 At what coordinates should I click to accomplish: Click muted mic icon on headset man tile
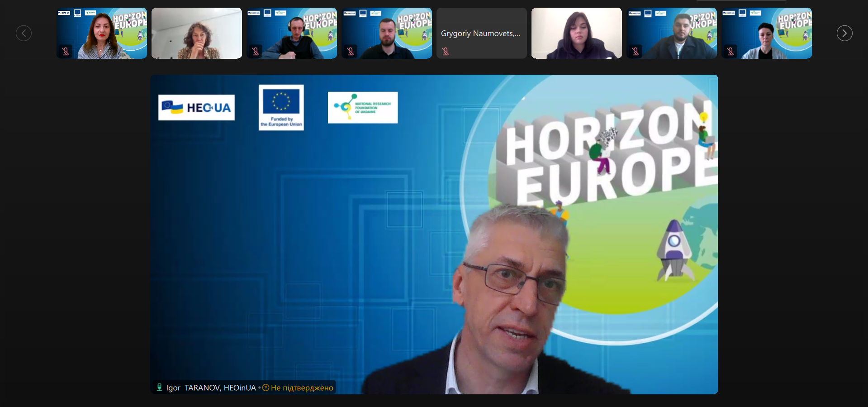pos(256,51)
